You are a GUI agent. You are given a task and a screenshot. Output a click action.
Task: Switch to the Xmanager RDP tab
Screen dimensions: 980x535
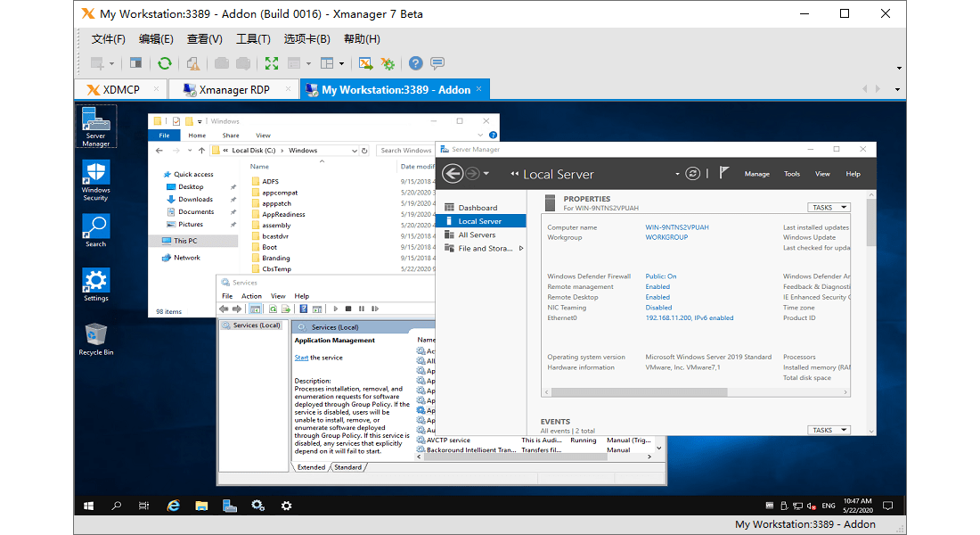pos(233,89)
